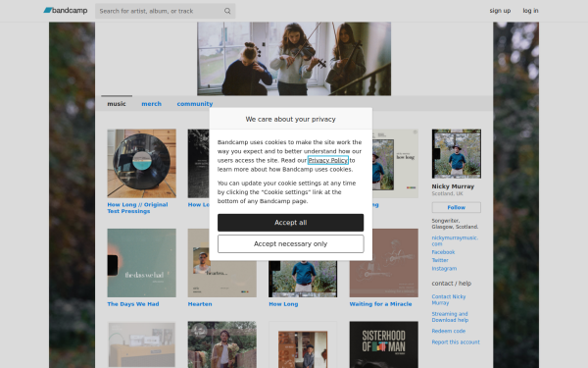Click Waiting for a Miracle title link
Screen dimensions: 588x368
coord(380,304)
